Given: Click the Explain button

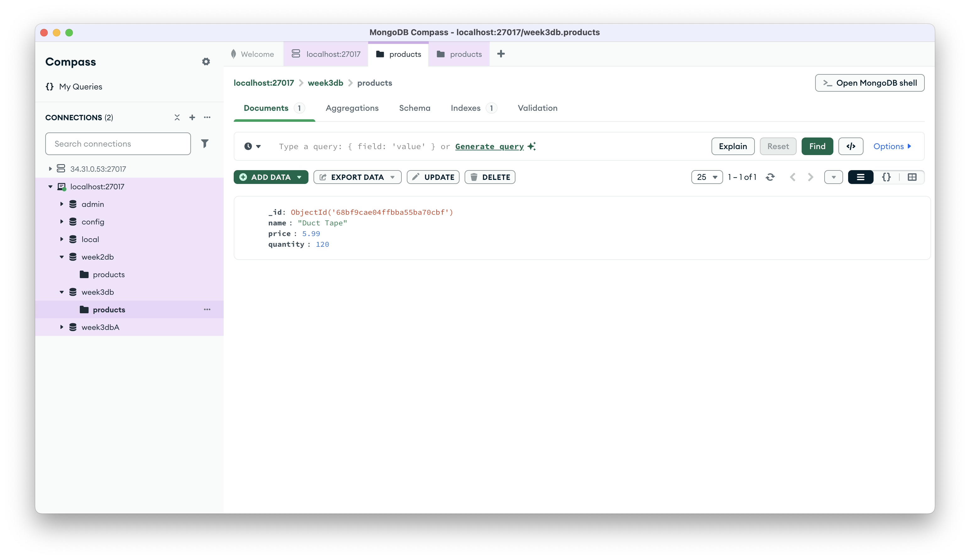Looking at the screenshot, I should pos(733,146).
